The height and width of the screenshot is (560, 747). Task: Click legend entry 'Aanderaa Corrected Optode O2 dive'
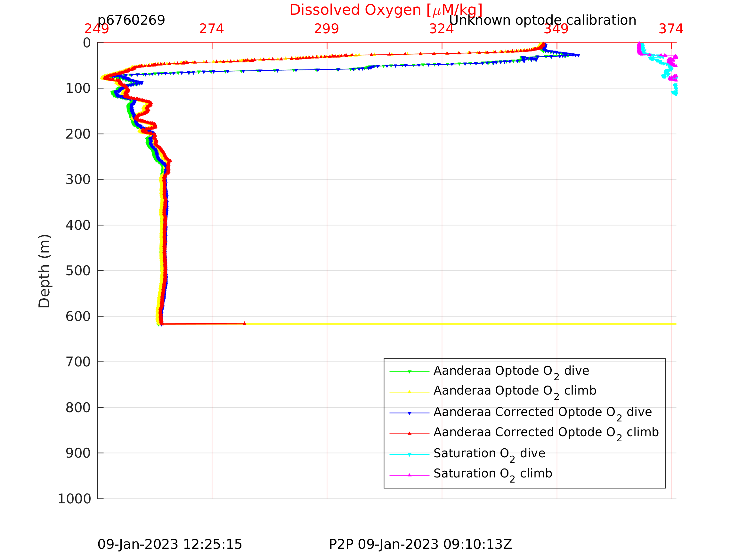543,413
